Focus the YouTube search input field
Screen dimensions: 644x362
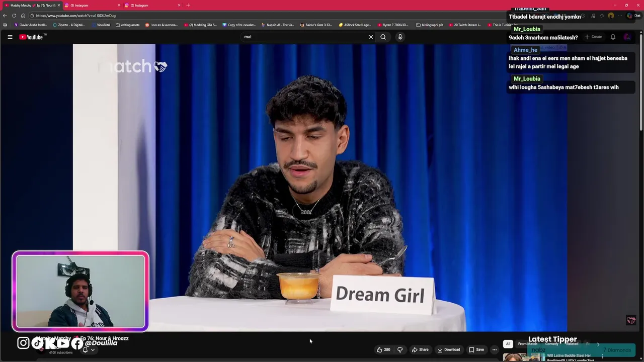point(305,37)
